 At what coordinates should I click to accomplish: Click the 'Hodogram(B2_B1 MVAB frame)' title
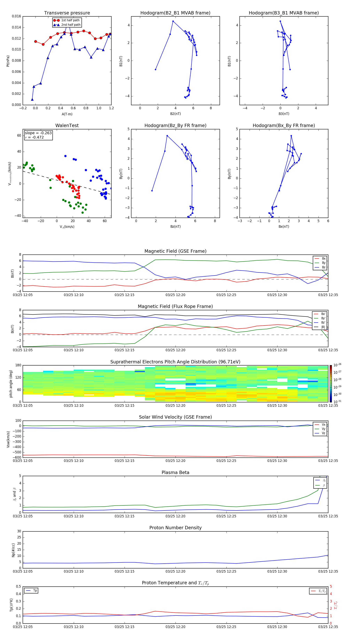[x=175, y=13]
